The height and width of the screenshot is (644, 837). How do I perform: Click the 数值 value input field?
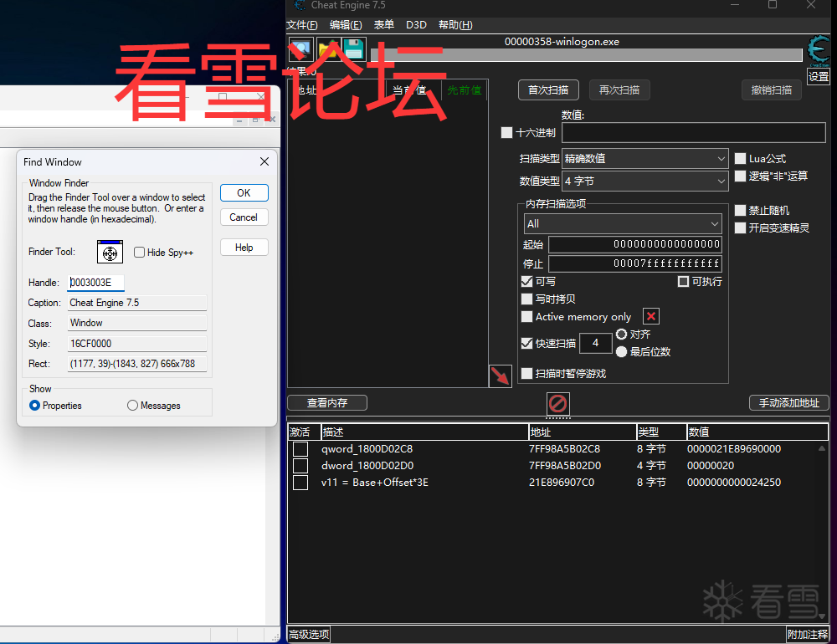[693, 132]
